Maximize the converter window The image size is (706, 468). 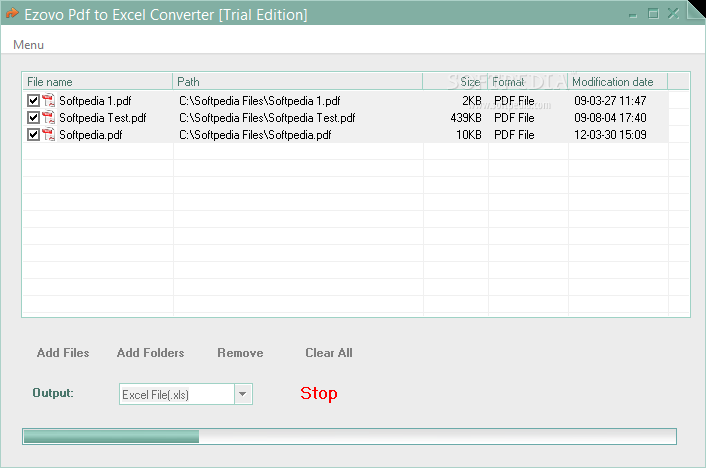[653, 14]
